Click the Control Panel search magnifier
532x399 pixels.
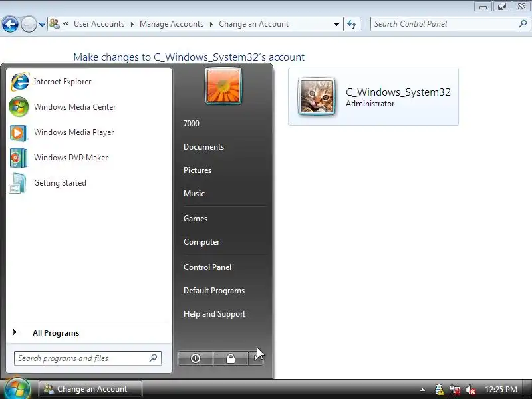pos(523,24)
